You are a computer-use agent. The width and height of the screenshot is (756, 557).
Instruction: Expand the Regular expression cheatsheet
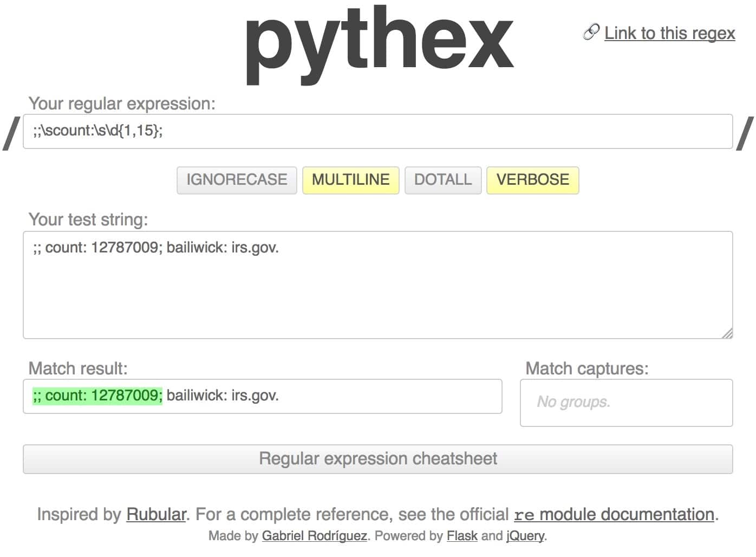[378, 458]
